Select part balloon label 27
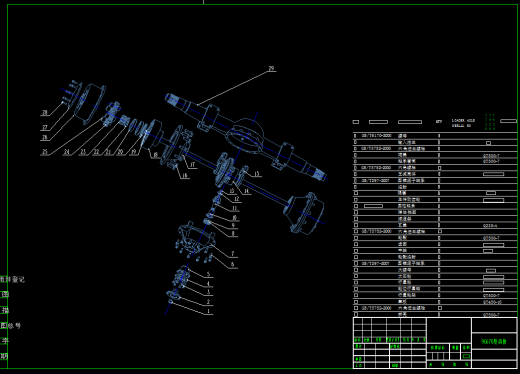The width and height of the screenshot is (520, 374). (x=45, y=127)
